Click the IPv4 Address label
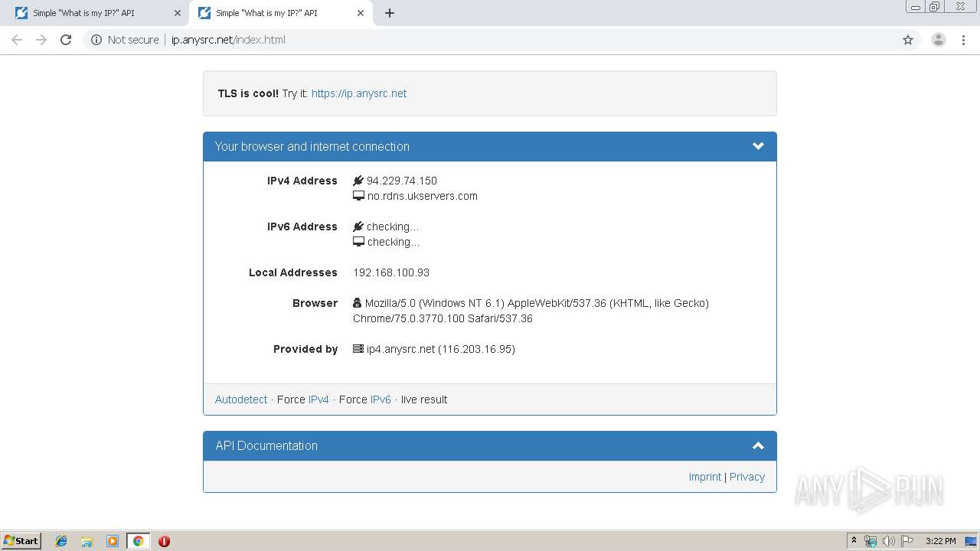 pos(302,181)
